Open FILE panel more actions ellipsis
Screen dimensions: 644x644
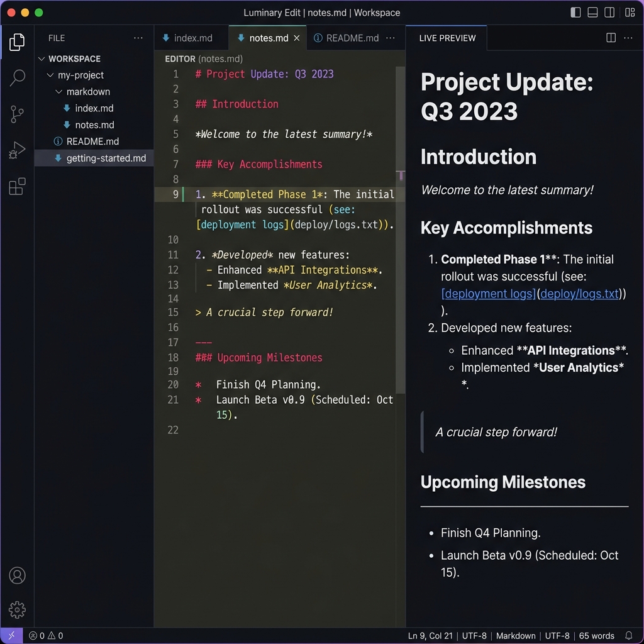(138, 38)
